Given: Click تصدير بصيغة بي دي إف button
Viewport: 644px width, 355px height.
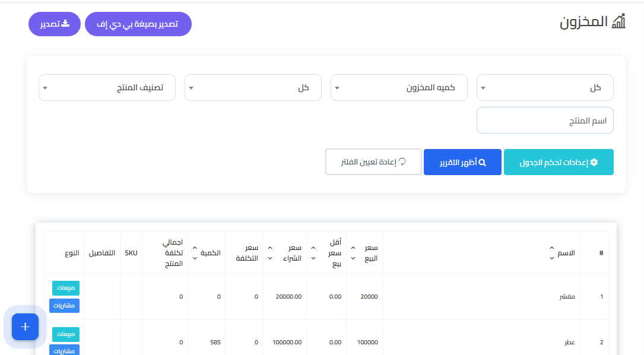Looking at the screenshot, I should click(138, 24).
